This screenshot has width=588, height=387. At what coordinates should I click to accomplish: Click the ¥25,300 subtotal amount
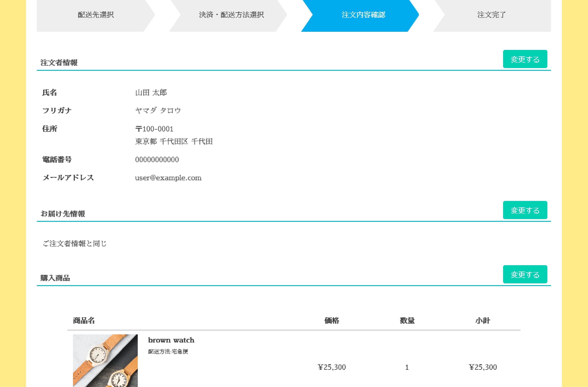pos(483,367)
